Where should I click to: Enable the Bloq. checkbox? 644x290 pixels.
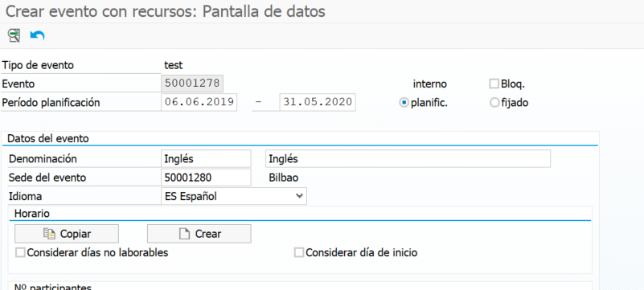494,84
